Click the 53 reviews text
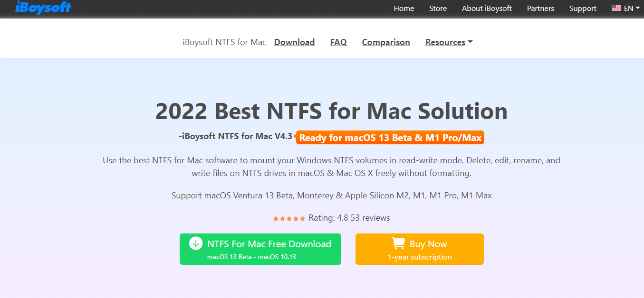The height and width of the screenshot is (298, 644). [x=371, y=218]
